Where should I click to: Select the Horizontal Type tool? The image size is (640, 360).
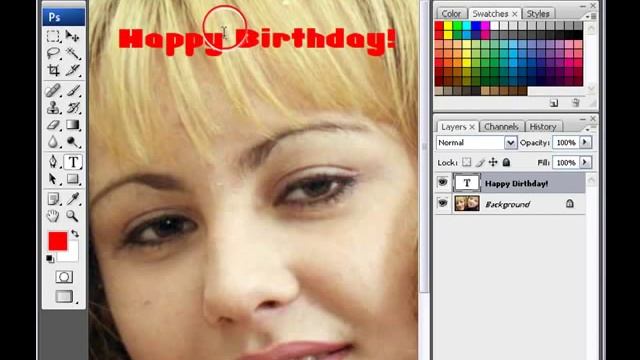click(x=73, y=162)
